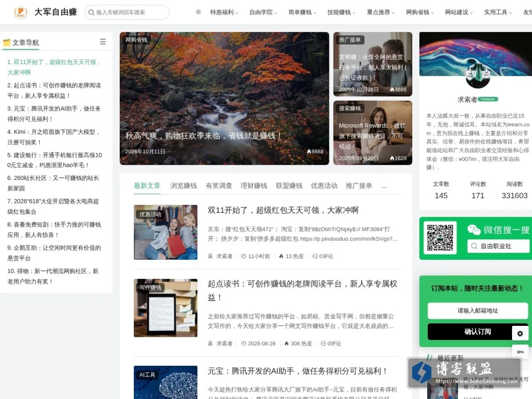Click the 推广接单 tag on top card
The height and width of the screenshot is (399, 532).
(x=350, y=40)
